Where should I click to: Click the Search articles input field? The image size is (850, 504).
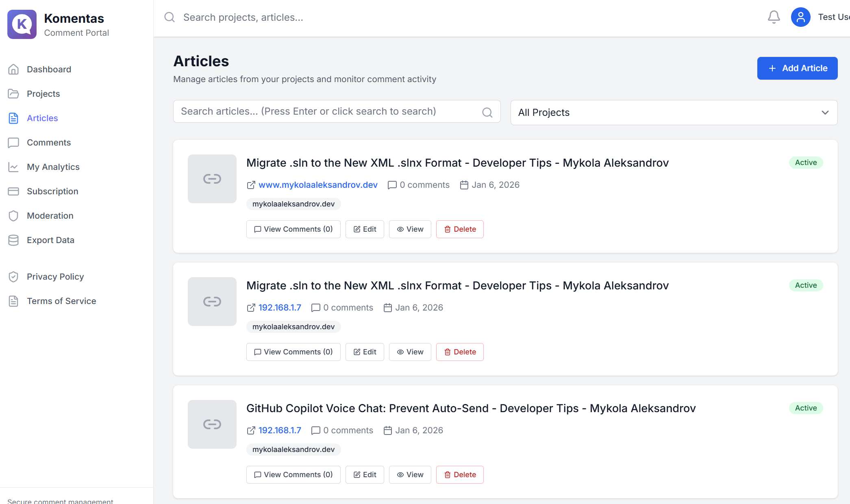pyautogui.click(x=325, y=111)
